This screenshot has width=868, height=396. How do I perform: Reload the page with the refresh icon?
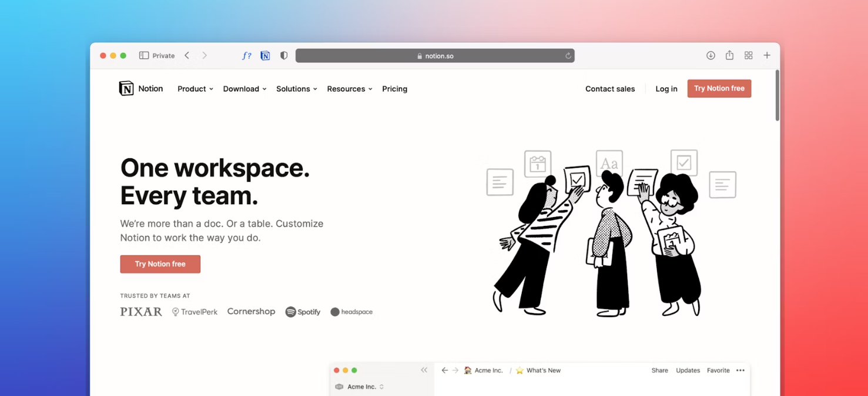[x=568, y=56]
